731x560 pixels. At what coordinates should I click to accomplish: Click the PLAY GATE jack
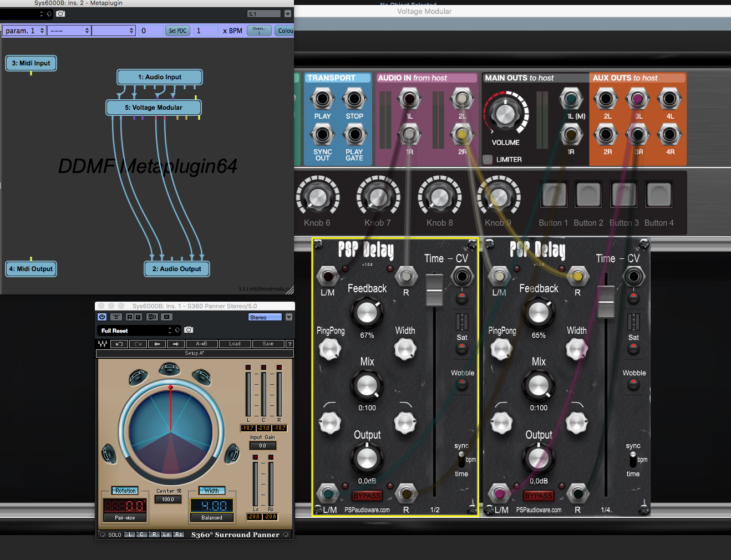(x=354, y=134)
